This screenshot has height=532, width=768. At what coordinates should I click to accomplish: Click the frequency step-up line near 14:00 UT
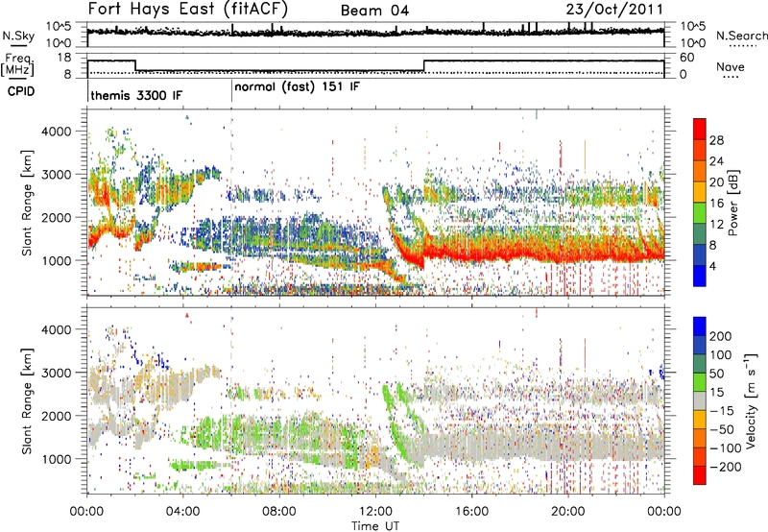pyautogui.click(x=424, y=66)
